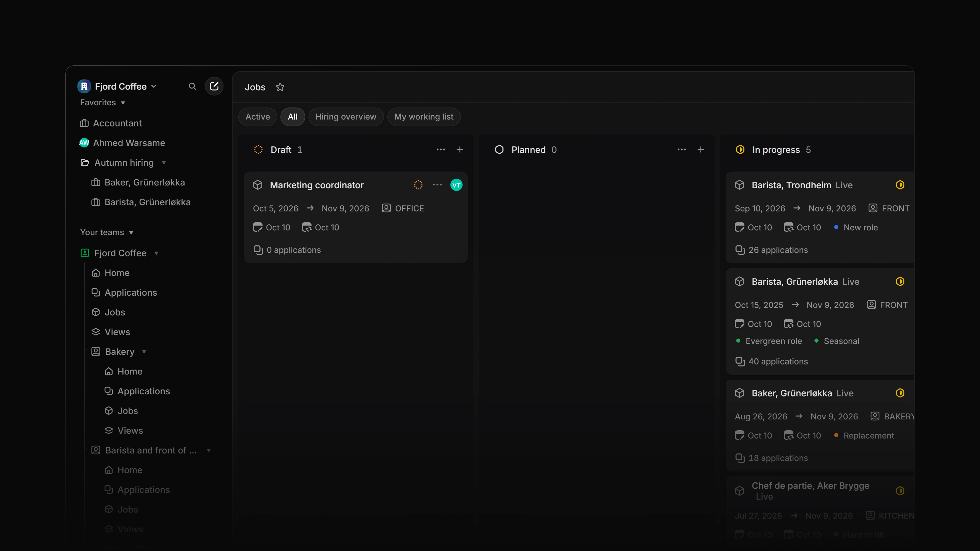Click the Draft status icon on Marketing coordinator card
Screen dimensions: 980x551
pyautogui.click(x=418, y=185)
